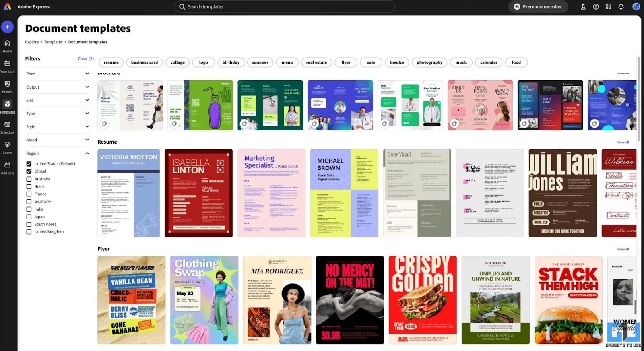
Task: Open the notifications bell icon
Action: (x=621, y=7)
